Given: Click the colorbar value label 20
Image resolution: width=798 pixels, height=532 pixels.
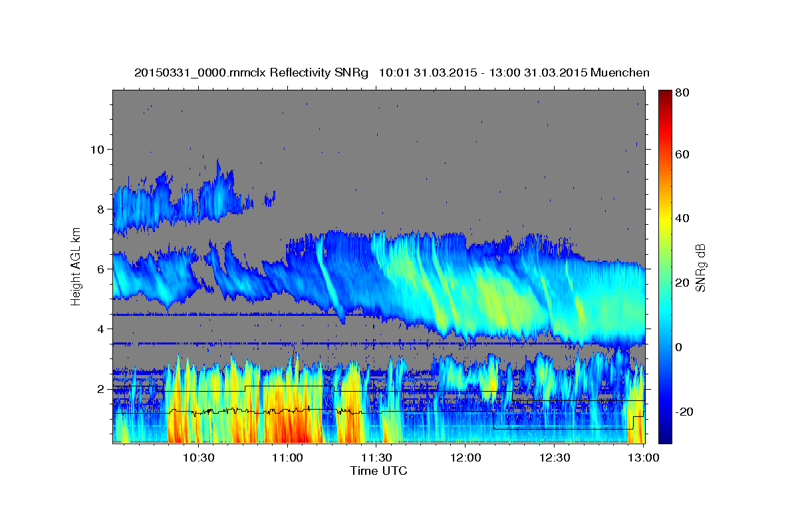Looking at the screenshot, I should 683,283.
